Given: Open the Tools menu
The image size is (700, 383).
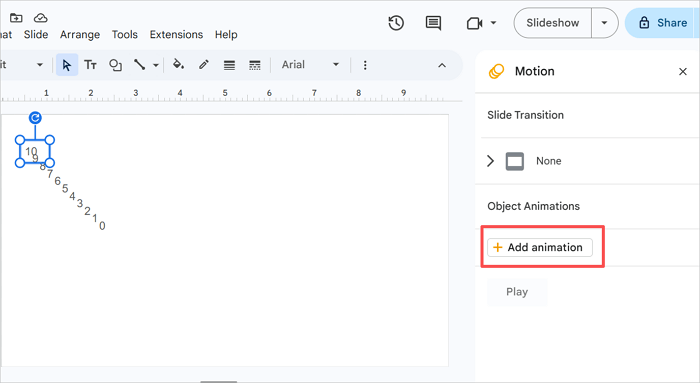Looking at the screenshot, I should coord(125,34).
